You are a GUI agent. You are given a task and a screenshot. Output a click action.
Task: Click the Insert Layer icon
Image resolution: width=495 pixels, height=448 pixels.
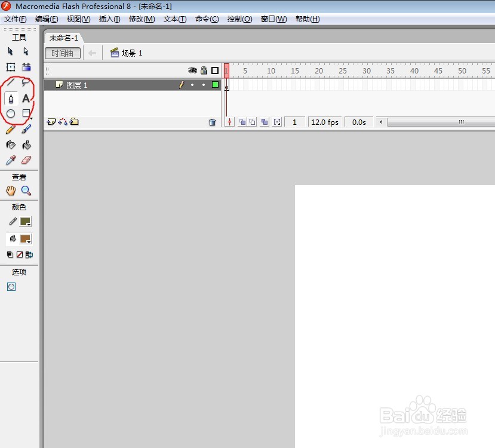pos(51,122)
